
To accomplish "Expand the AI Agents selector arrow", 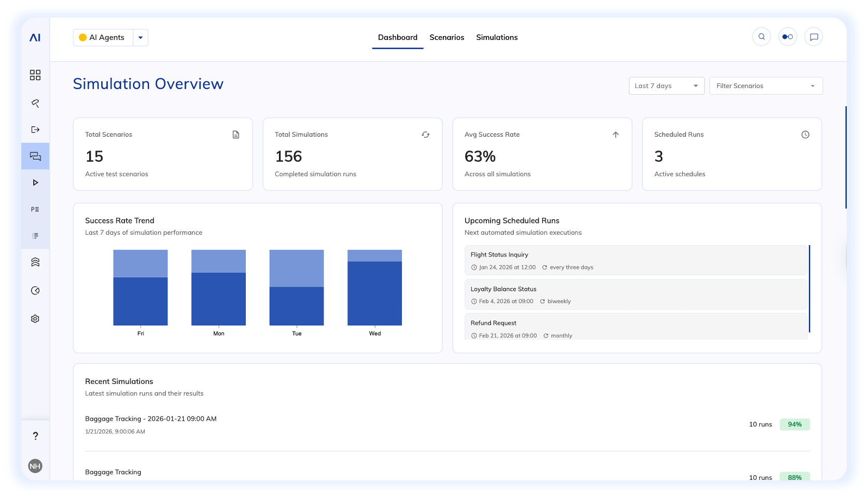I will coord(141,38).
